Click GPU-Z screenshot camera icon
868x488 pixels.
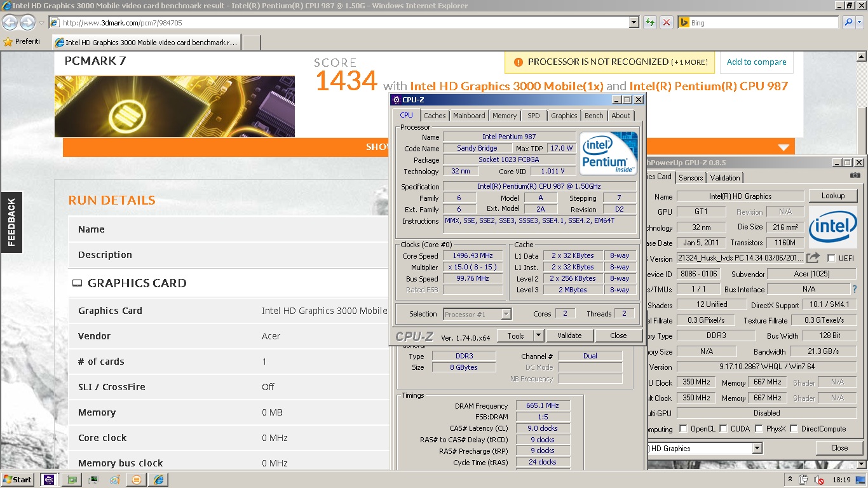pos(855,176)
